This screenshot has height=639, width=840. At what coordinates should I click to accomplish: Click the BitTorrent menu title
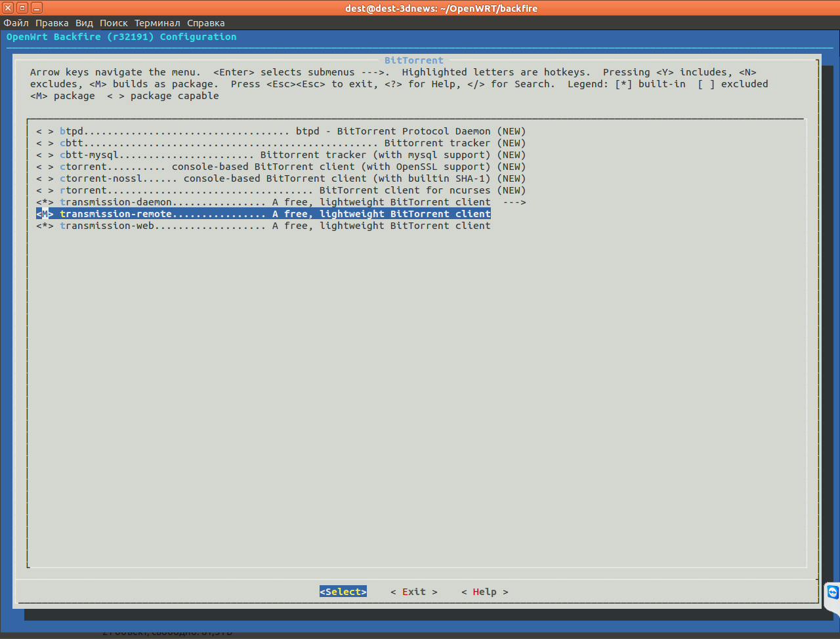pos(414,60)
